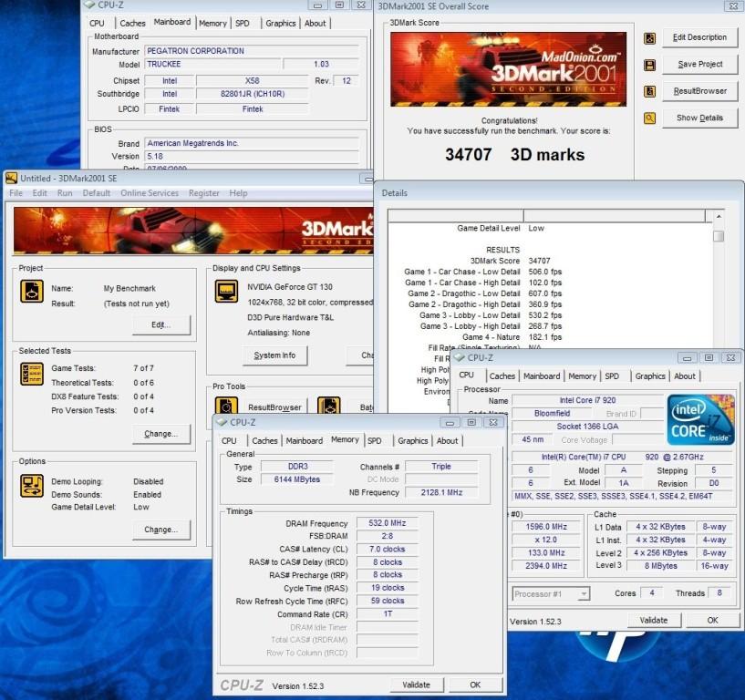Click OK in processor CPU-Z window
Image resolution: width=745 pixels, height=700 pixels.
click(713, 620)
